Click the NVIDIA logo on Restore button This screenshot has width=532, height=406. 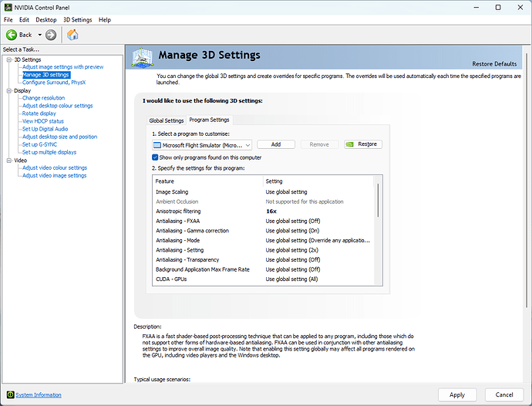352,144
